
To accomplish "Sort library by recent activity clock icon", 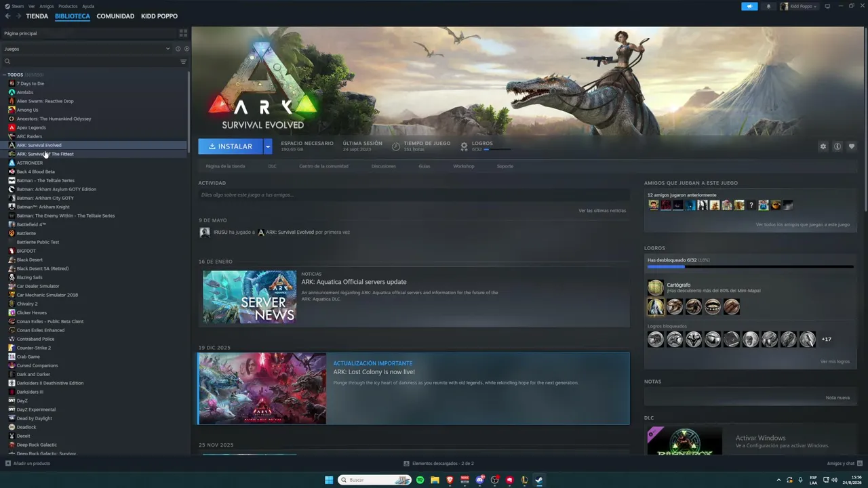I will [178, 49].
